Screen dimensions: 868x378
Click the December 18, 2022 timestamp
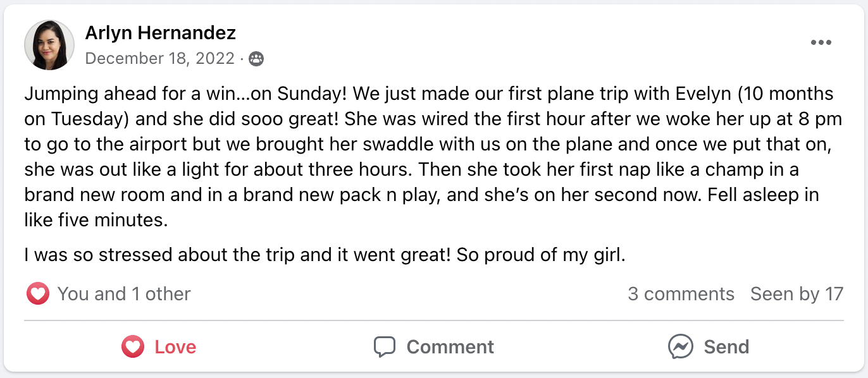pos(159,59)
